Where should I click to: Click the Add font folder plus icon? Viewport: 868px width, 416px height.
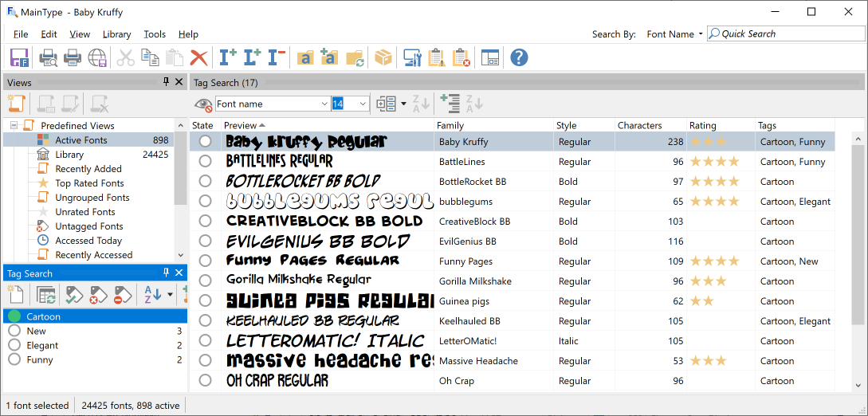click(329, 57)
